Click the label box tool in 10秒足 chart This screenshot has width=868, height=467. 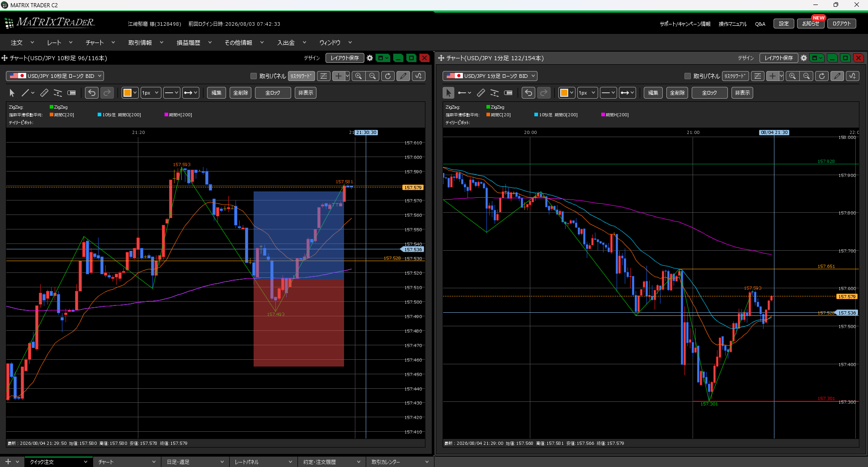click(x=71, y=93)
